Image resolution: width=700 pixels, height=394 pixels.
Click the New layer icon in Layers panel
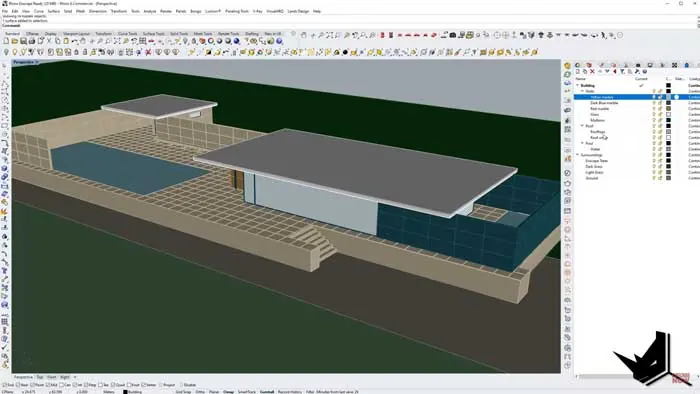tap(578, 71)
